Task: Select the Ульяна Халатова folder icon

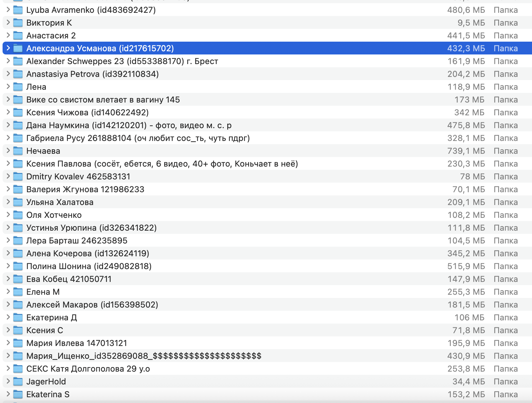Action: tap(18, 202)
